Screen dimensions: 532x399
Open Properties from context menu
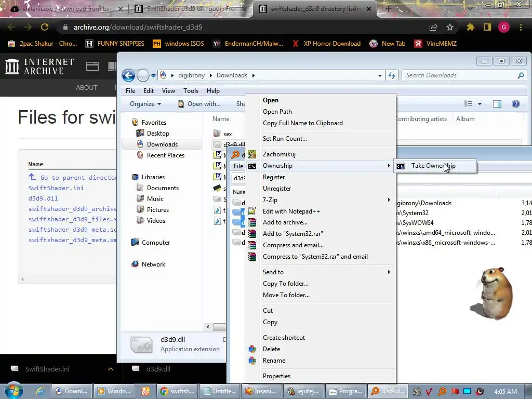(x=276, y=376)
